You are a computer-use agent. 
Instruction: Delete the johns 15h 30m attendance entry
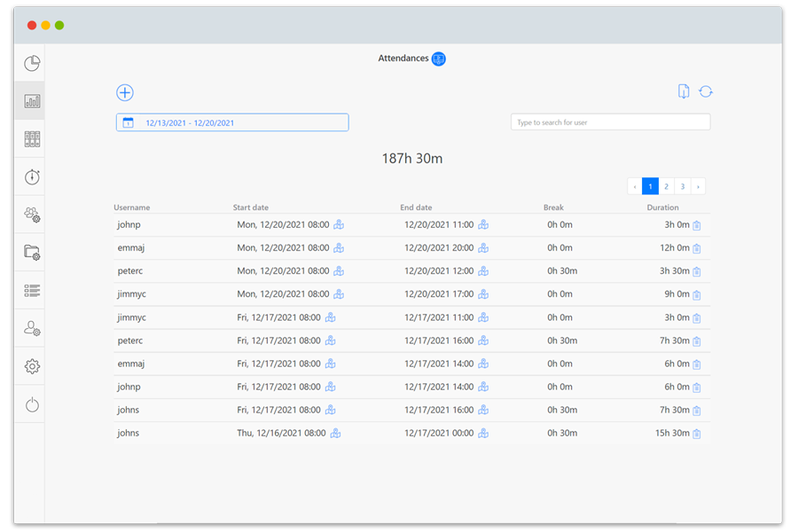click(697, 434)
